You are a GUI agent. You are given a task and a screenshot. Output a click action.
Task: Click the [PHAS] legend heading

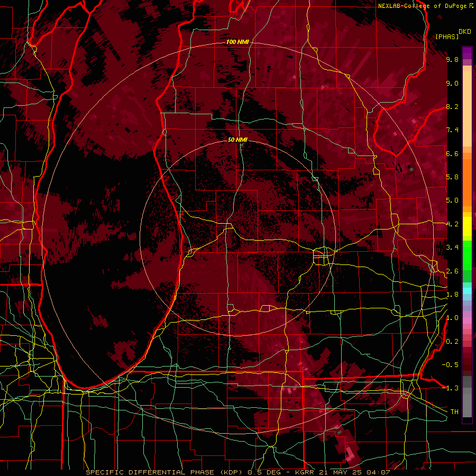pos(447,36)
